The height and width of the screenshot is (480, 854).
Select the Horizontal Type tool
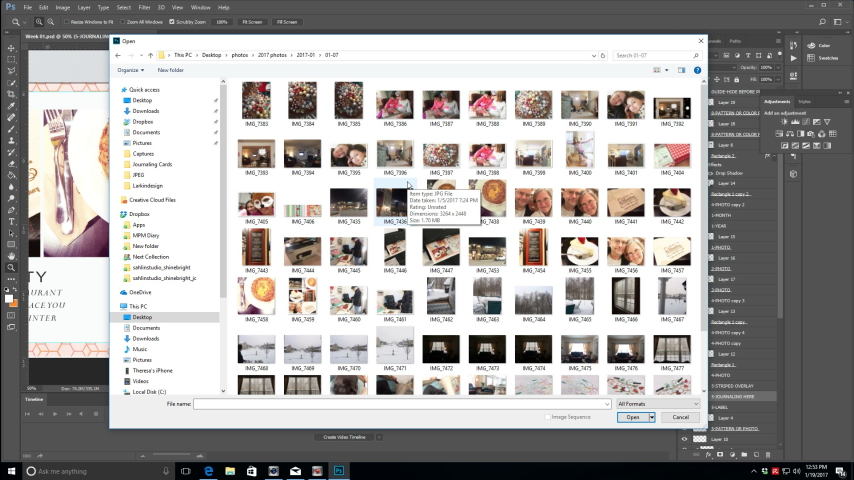click(x=11, y=222)
